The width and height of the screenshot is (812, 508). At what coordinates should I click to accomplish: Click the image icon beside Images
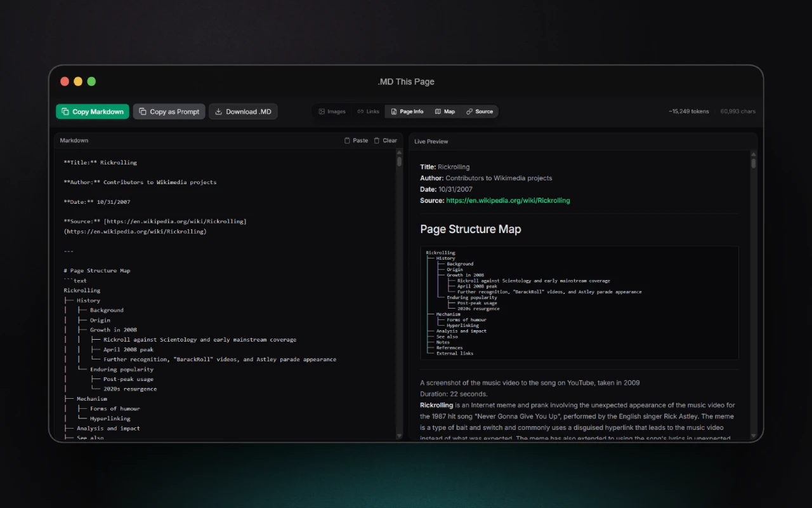[x=322, y=112]
